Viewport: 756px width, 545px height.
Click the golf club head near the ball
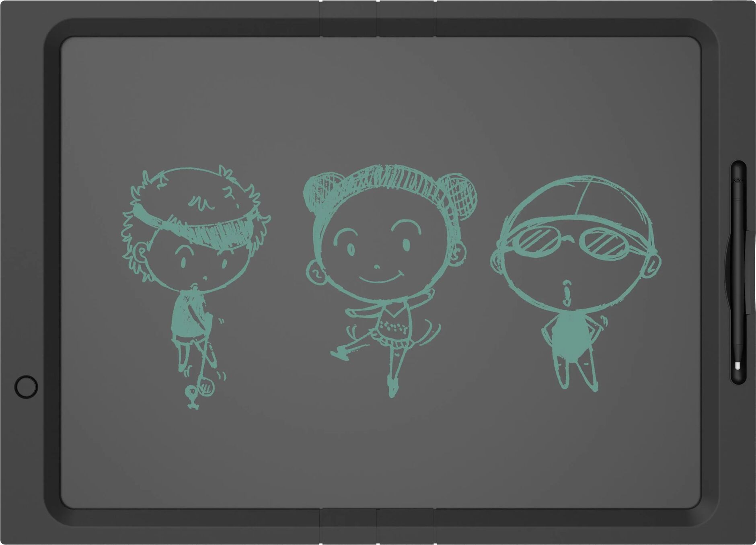click(206, 387)
